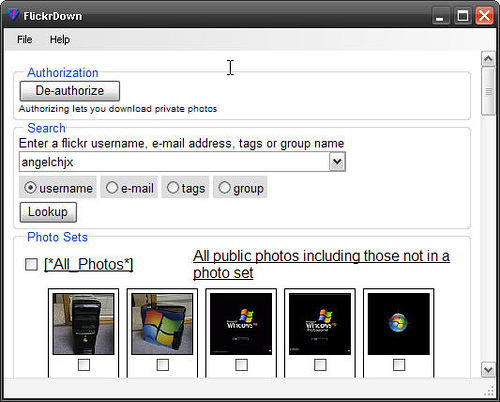Image resolution: width=500 pixels, height=402 pixels.
Task: Open the Help menu
Action: 60,39
